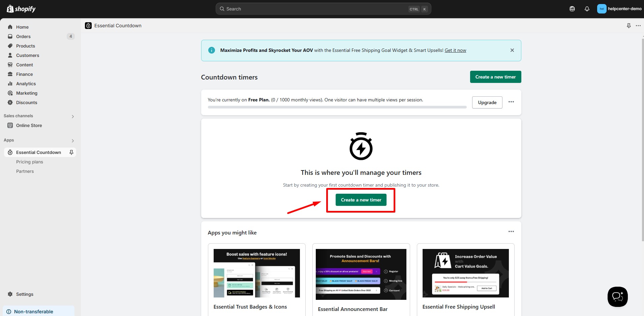This screenshot has height=316, width=644.
Task: Click the large stopwatch lightning illustration
Action: point(361,146)
